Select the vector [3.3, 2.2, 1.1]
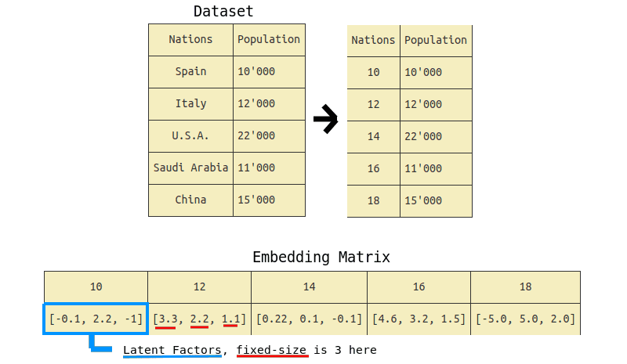 pyautogui.click(x=200, y=319)
